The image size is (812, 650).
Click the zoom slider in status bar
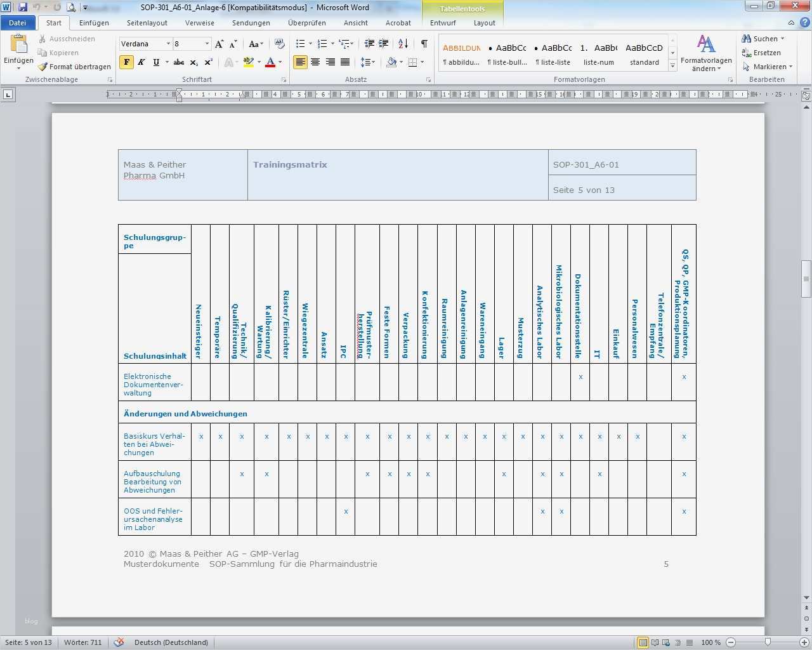pos(768,642)
